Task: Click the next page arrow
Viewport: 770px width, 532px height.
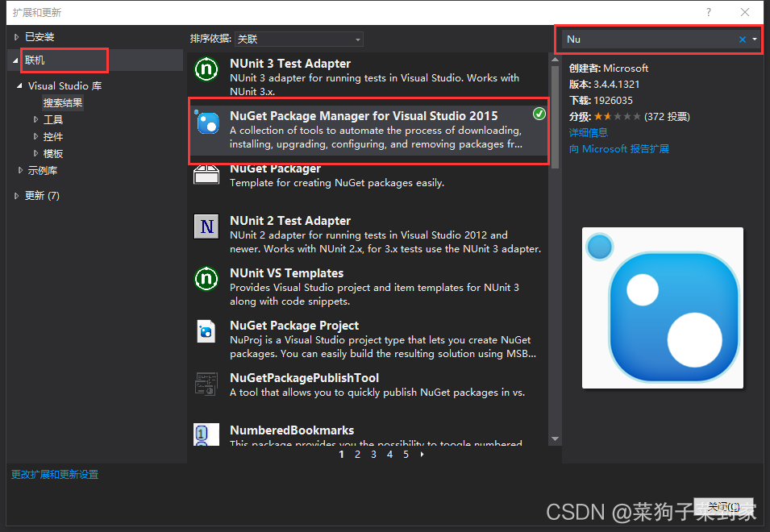Action: pos(422,455)
